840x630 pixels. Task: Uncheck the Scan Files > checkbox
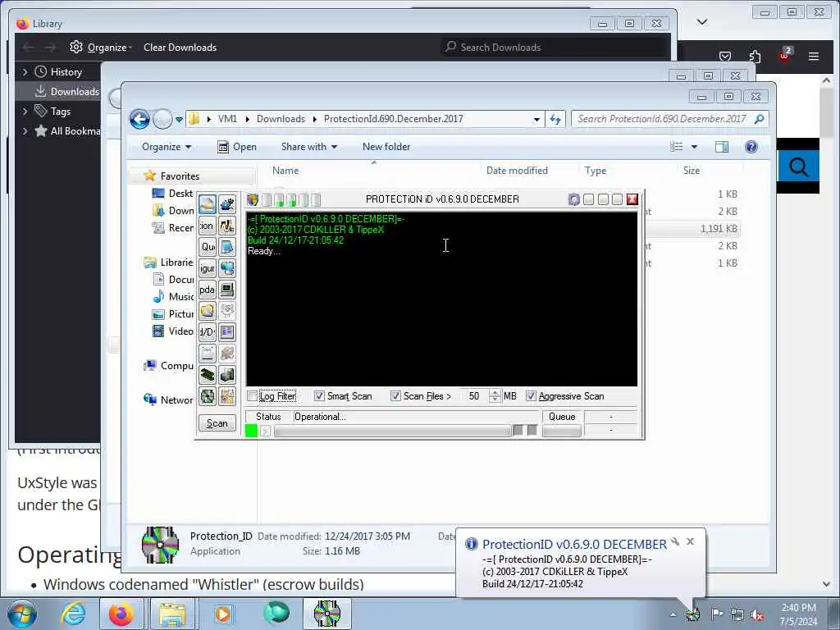tap(395, 396)
